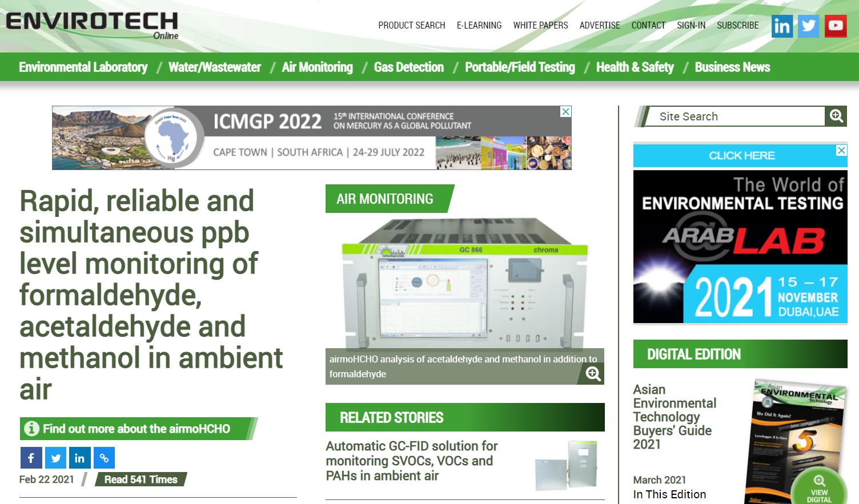This screenshot has height=504, width=859.
Task: Open the Envirotech Twitter page icon
Action: pyautogui.click(x=808, y=26)
